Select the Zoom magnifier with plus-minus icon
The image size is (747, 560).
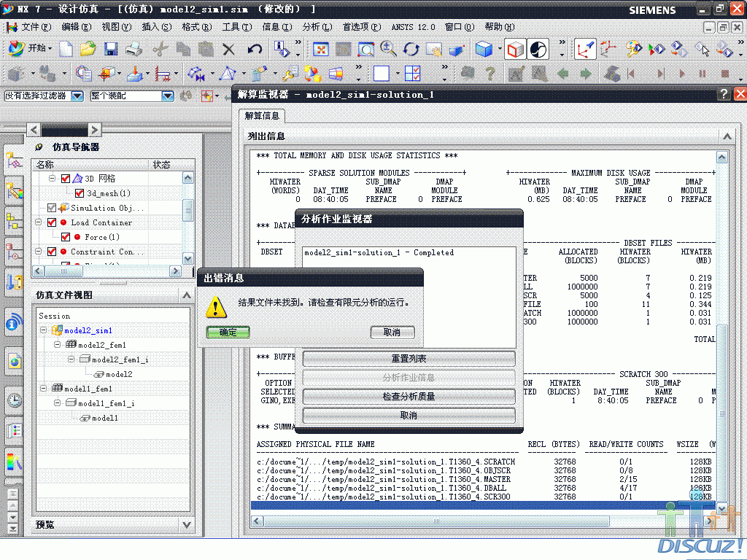pos(388,49)
